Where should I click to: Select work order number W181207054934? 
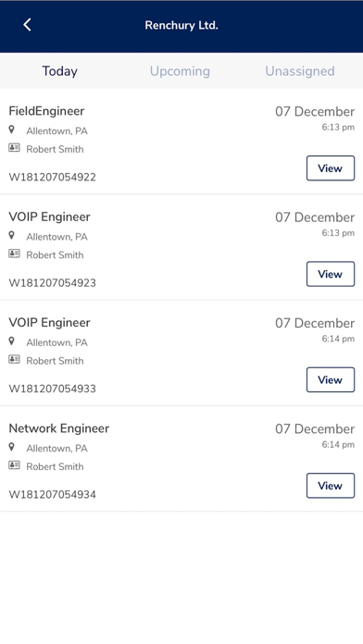[x=52, y=494]
